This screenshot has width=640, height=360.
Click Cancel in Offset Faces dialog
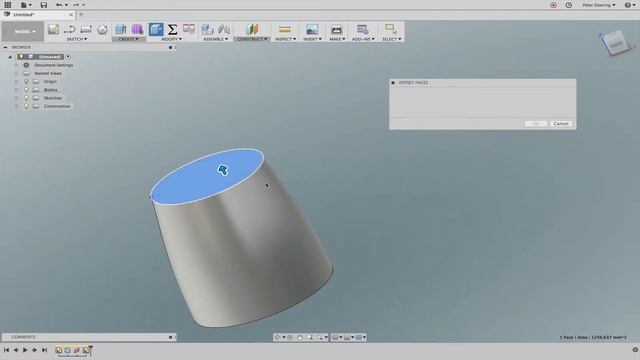point(561,124)
